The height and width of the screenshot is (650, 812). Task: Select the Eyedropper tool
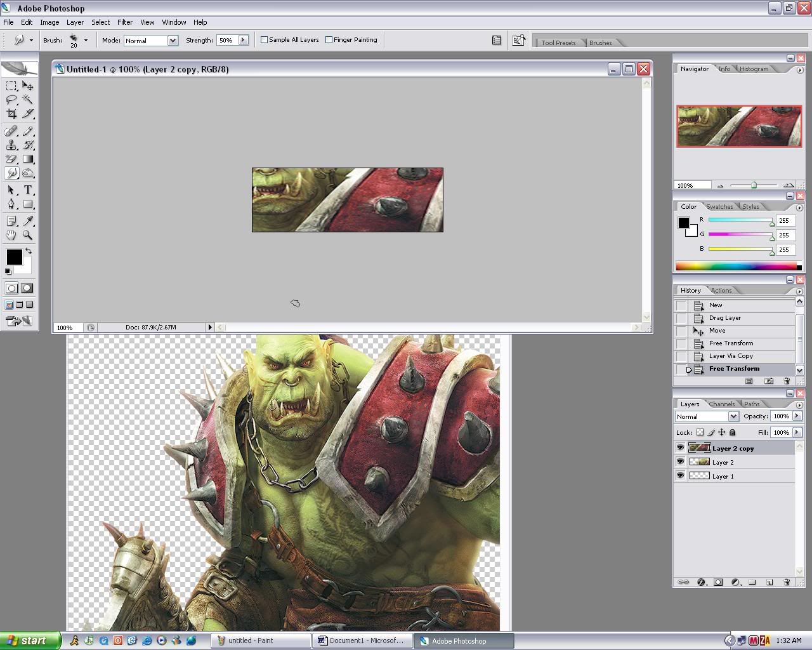coord(28,221)
